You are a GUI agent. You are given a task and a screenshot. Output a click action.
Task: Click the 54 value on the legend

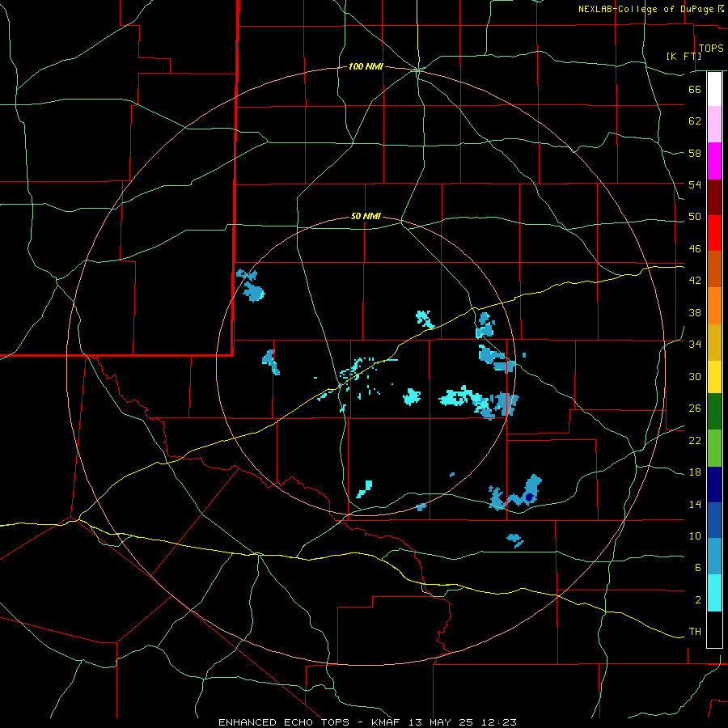point(695,184)
